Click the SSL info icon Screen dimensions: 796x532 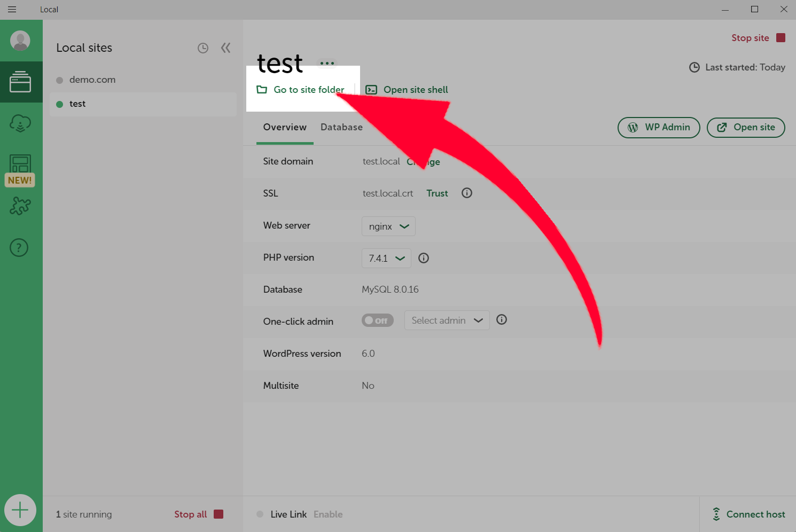467,193
